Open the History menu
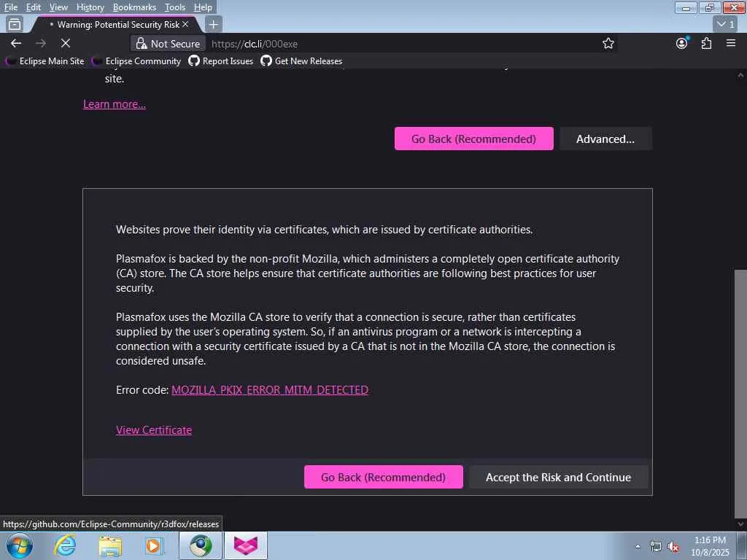 pos(90,7)
